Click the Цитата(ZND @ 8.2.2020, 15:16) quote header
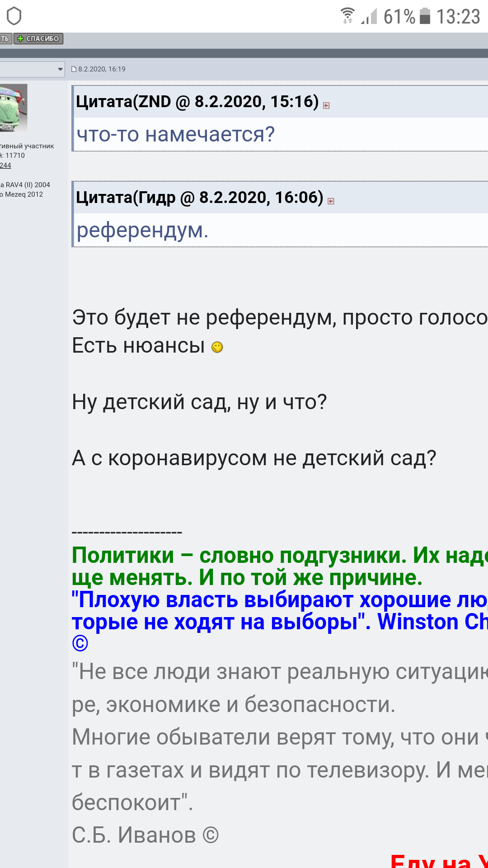This screenshot has height=868, width=488. (x=197, y=102)
